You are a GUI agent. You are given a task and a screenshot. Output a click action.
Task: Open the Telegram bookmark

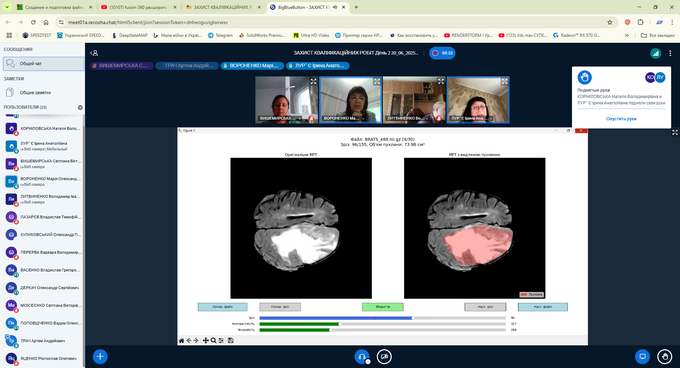tap(220, 35)
